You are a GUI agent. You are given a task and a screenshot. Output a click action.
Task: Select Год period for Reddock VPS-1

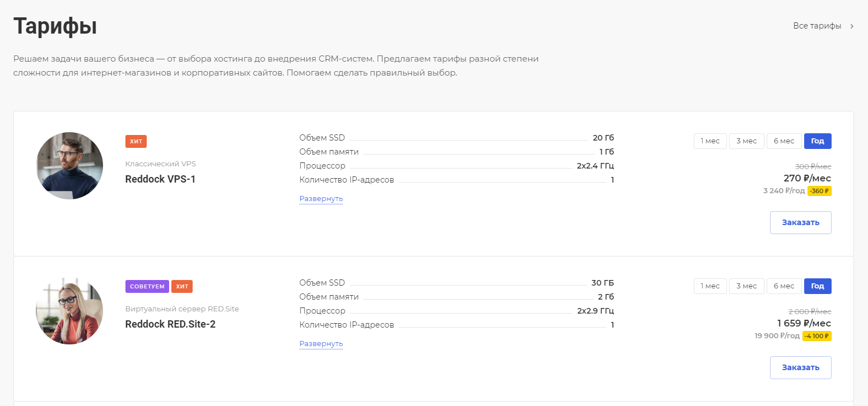pyautogui.click(x=818, y=141)
